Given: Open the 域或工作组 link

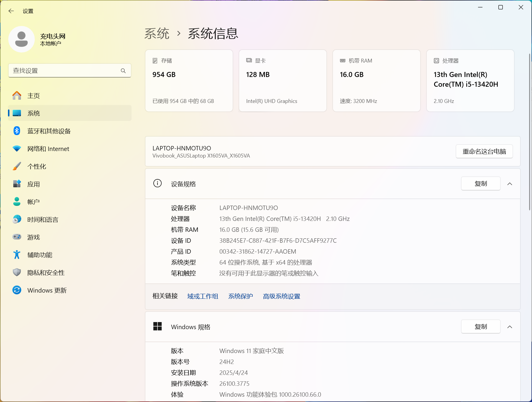Looking at the screenshot, I should coord(203,296).
